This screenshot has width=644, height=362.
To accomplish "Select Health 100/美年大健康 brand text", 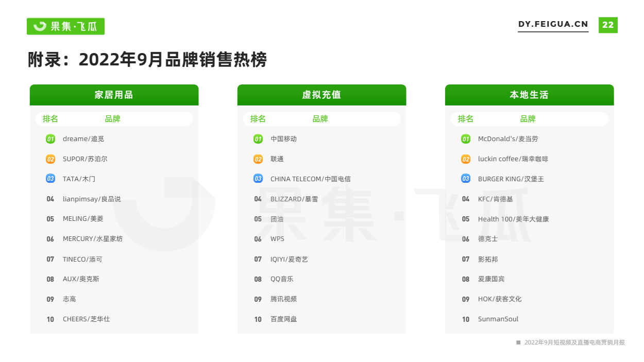I will [514, 219].
